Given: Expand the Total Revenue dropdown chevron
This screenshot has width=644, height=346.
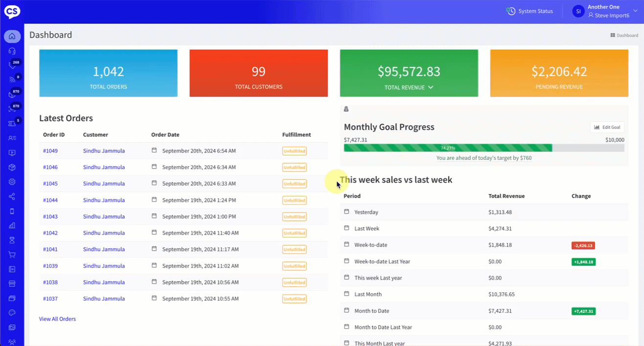Looking at the screenshot, I should point(431,87).
